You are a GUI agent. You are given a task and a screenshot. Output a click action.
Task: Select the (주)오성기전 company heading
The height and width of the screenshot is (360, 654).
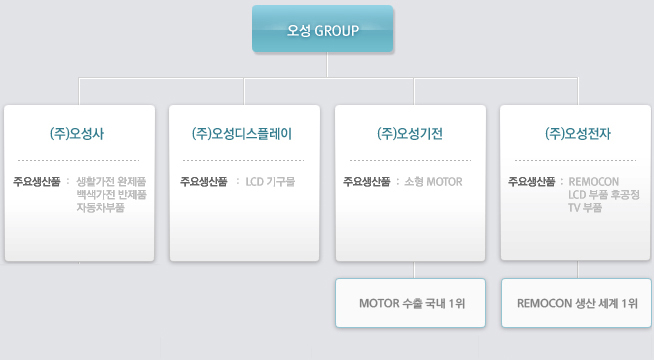pos(410,133)
